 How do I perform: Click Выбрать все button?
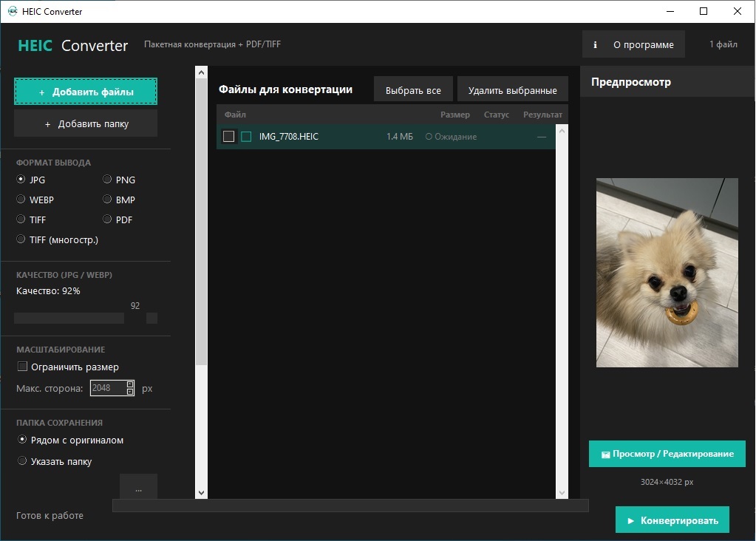pos(413,89)
